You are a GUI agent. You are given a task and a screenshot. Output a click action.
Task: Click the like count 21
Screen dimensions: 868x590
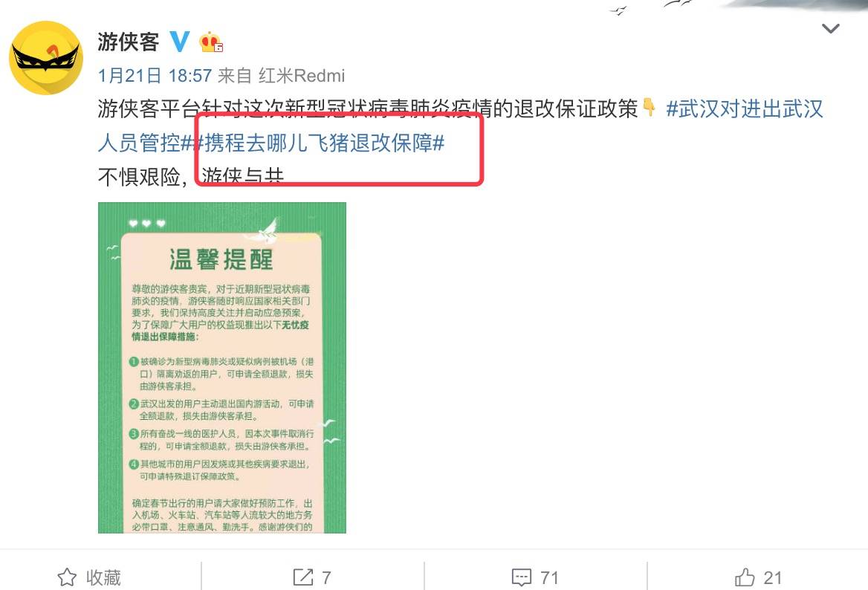point(773,578)
